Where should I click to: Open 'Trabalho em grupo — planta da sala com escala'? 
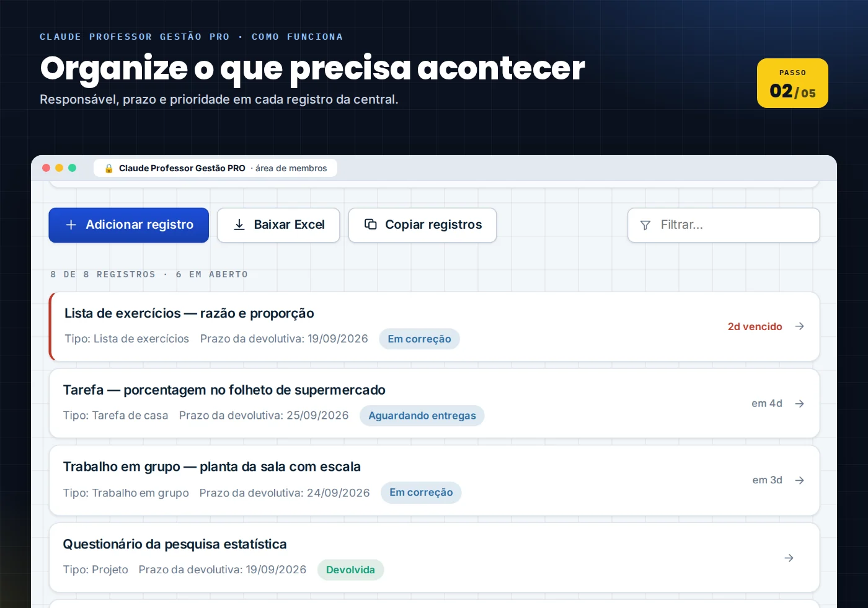coord(211,467)
